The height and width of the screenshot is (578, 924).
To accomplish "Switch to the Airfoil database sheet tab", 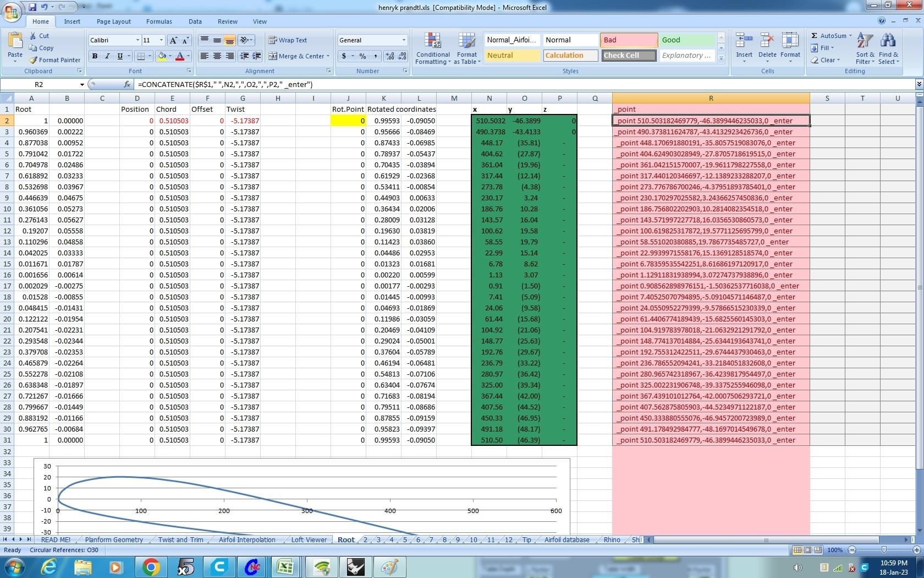I will pos(566,540).
